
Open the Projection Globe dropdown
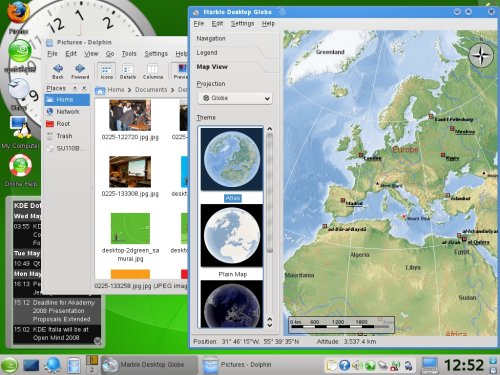coord(235,98)
